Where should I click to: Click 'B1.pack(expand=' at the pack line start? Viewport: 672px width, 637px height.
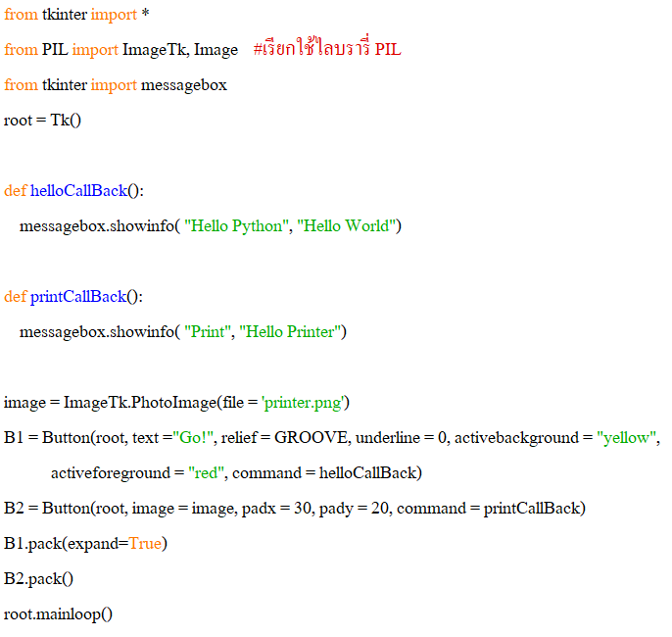(x=67, y=544)
